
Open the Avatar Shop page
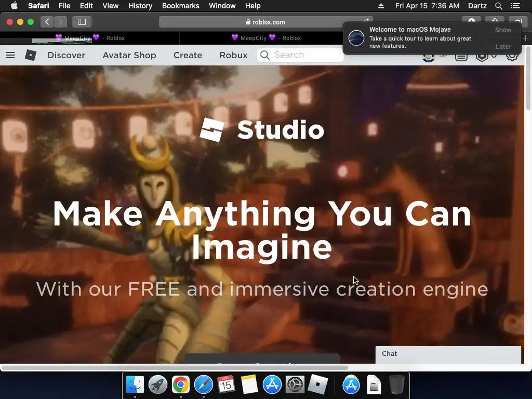(129, 55)
